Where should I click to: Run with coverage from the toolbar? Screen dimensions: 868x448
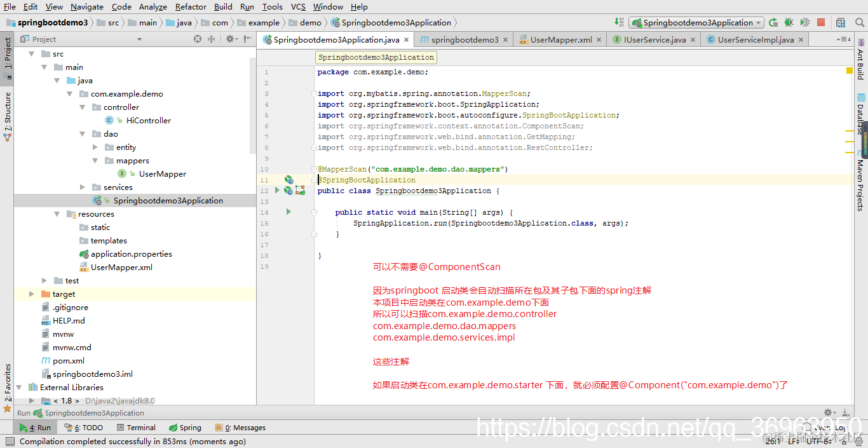[804, 22]
